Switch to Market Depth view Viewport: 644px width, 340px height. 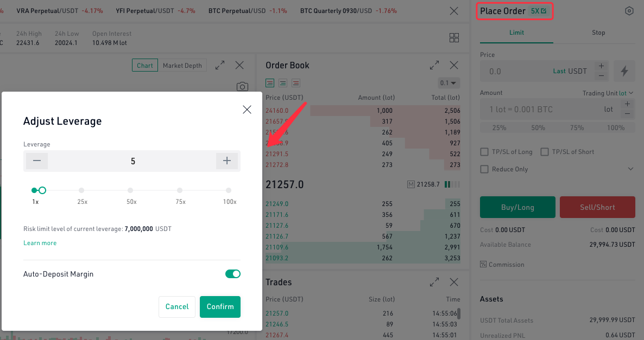click(182, 66)
